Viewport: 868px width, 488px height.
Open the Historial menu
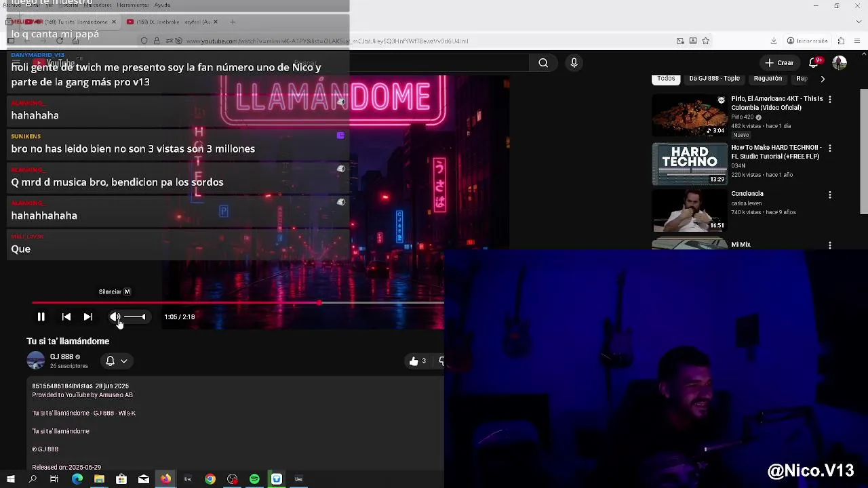pos(68,5)
